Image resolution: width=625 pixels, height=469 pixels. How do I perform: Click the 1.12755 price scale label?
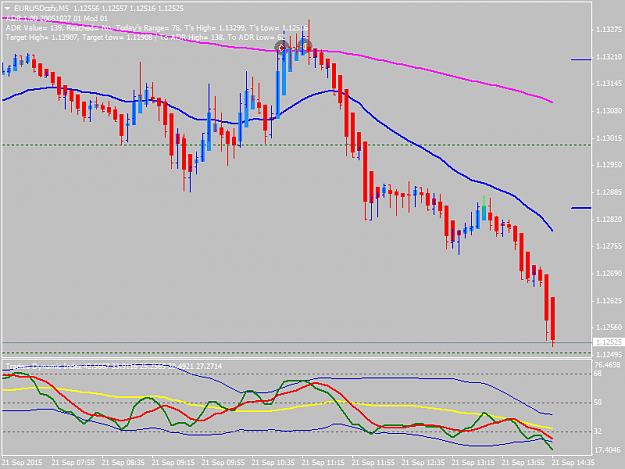coord(609,246)
